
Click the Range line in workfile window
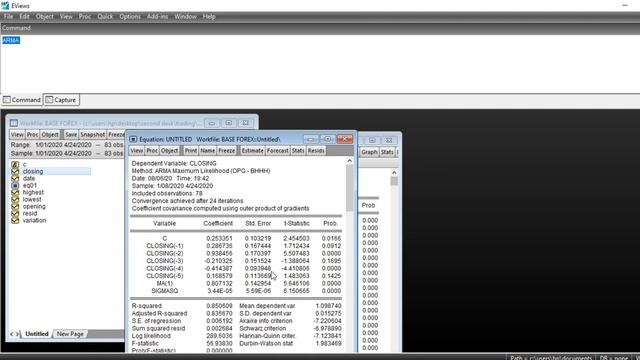[67, 145]
